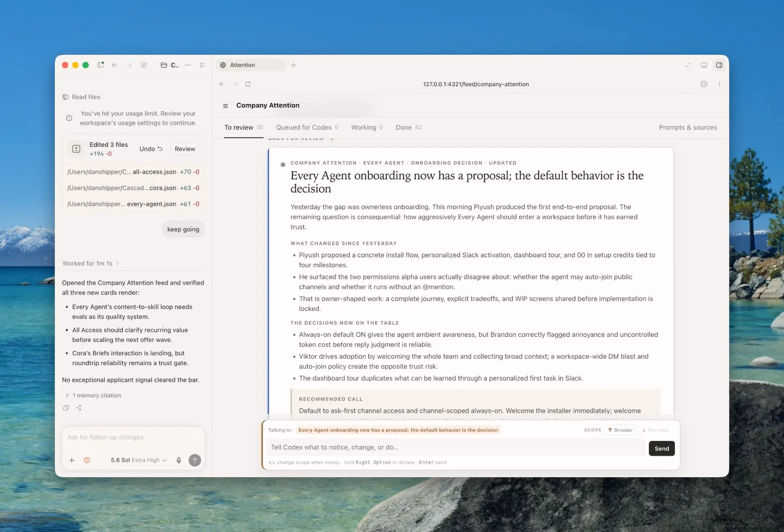The width and height of the screenshot is (784, 532).
Task: Click the Tell Codex input field
Action: [456, 448]
